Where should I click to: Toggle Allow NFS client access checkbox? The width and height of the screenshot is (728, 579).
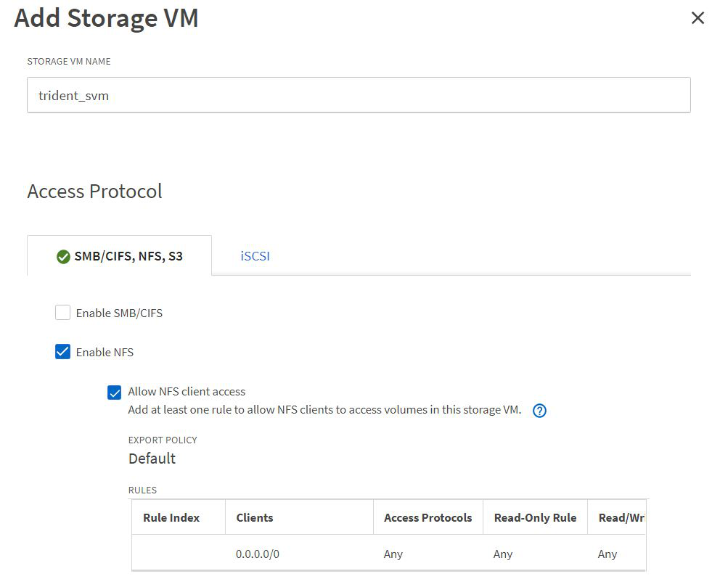pos(115,393)
